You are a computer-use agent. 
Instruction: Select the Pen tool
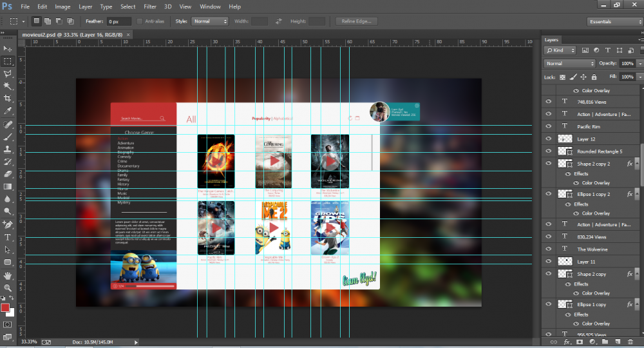point(7,225)
